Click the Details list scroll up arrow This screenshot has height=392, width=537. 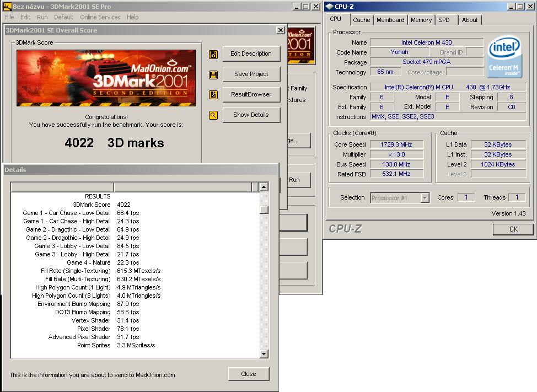pyautogui.click(x=264, y=187)
